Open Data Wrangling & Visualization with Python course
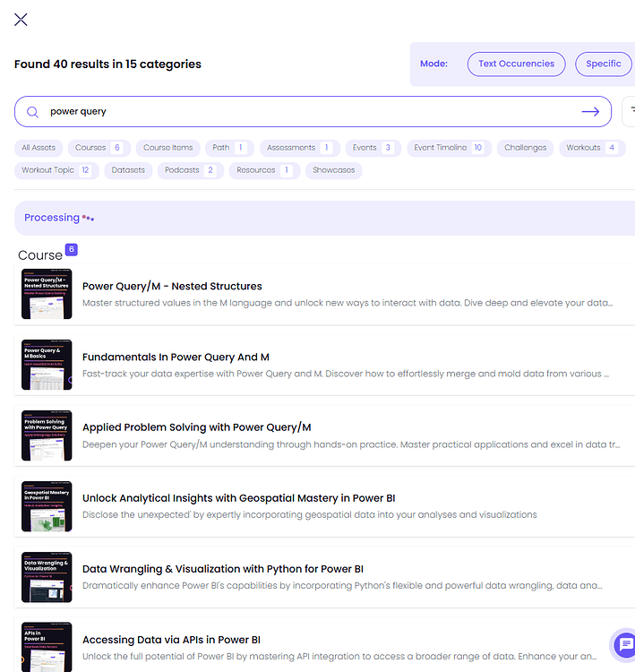The image size is (635, 672). [222, 568]
